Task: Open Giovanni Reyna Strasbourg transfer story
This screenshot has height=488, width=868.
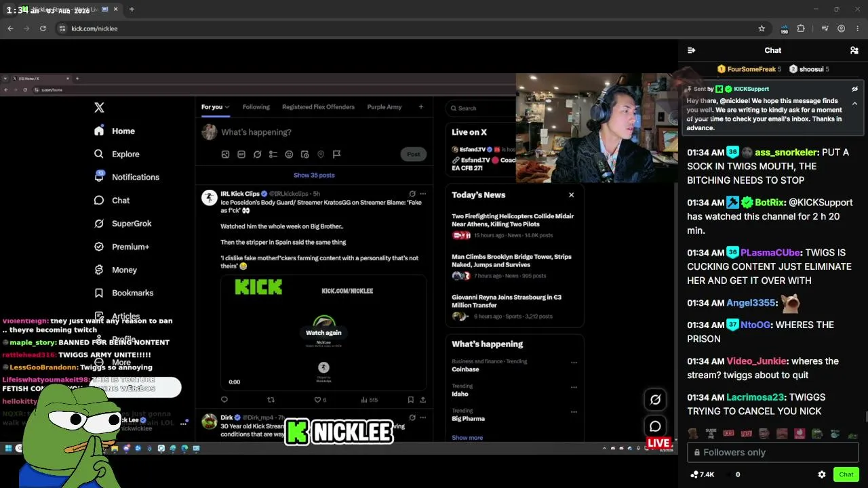Action: pyautogui.click(x=513, y=307)
